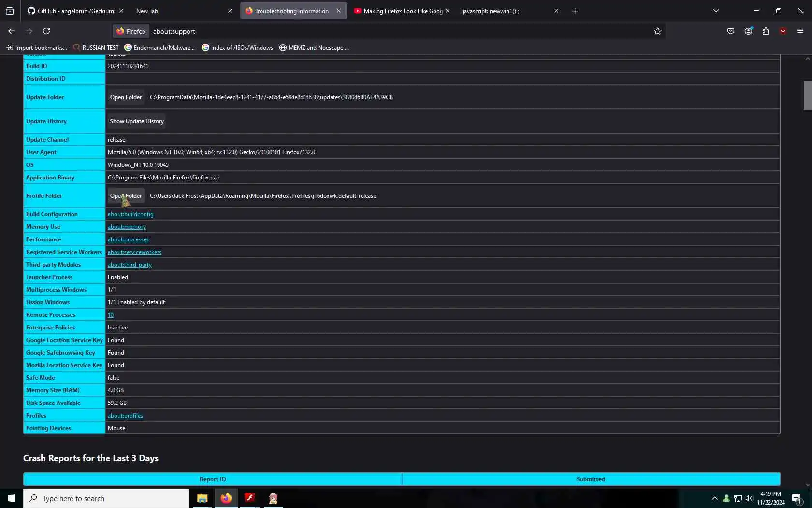Open the taskbar clock showing 4:19 PM

[x=771, y=498]
